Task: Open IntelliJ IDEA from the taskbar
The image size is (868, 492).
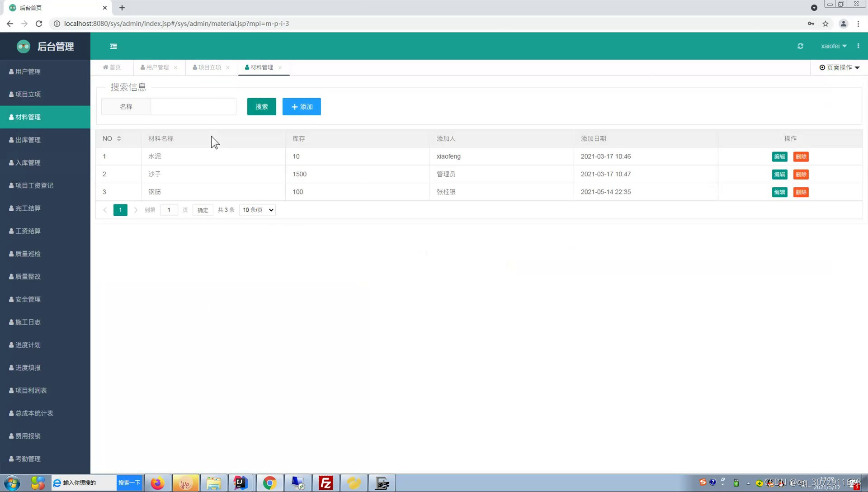Action: 241,483
